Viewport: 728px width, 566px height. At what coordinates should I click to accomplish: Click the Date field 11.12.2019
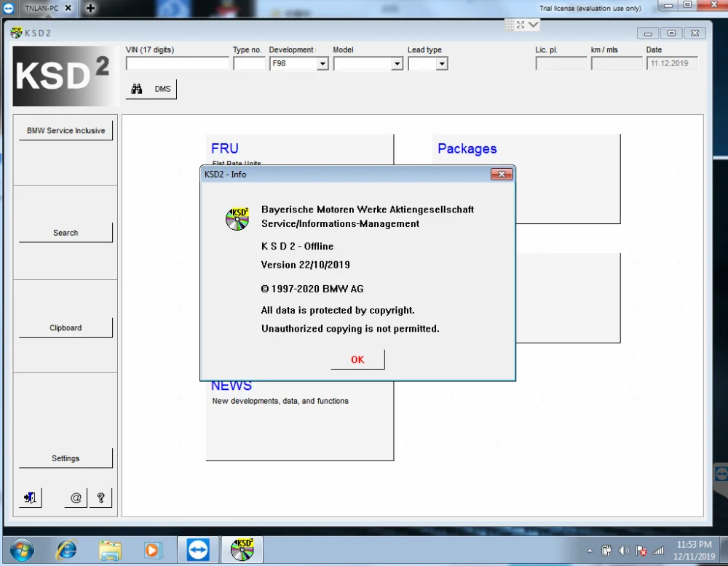pyautogui.click(x=672, y=63)
